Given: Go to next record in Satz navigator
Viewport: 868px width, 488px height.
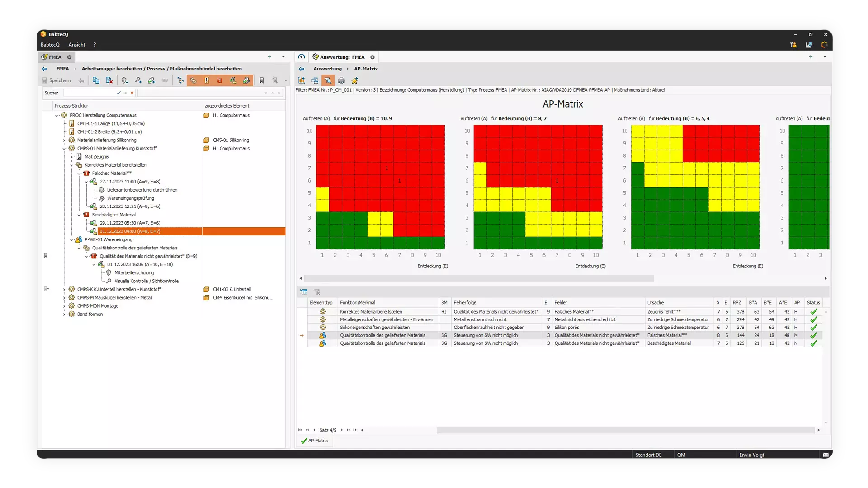Looking at the screenshot, I should (x=342, y=430).
